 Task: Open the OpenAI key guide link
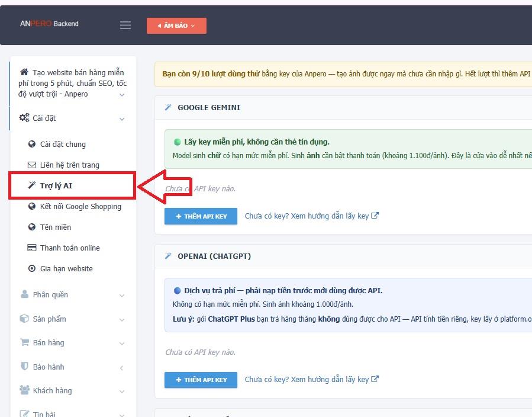coord(311,379)
